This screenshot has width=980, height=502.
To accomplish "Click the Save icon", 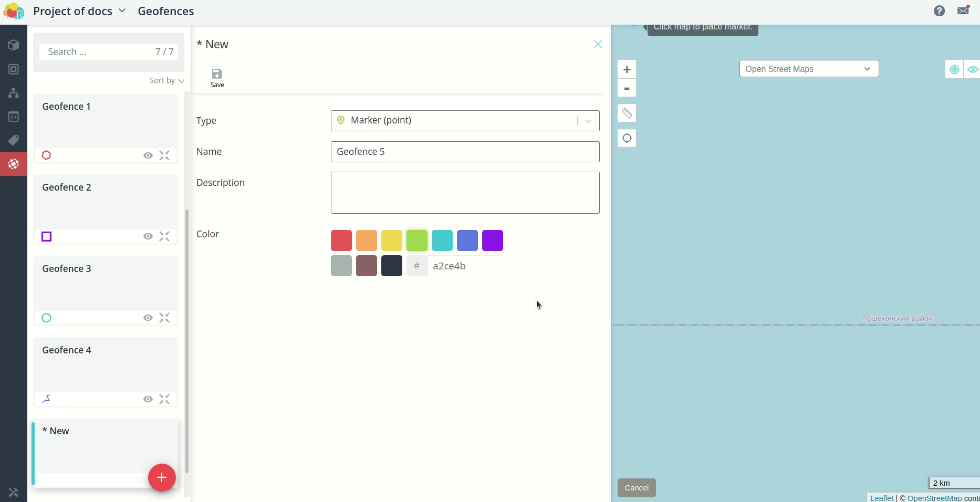I will point(217,77).
